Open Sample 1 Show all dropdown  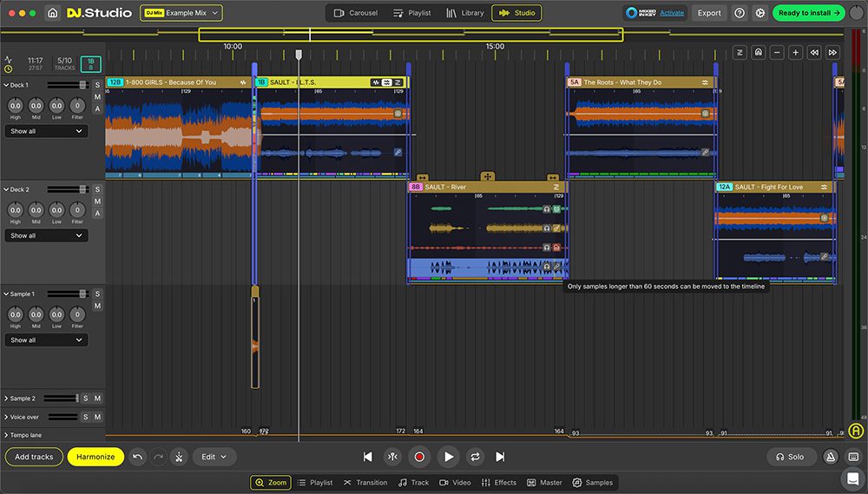click(46, 340)
